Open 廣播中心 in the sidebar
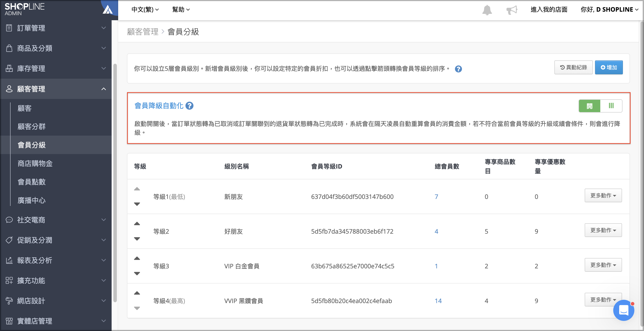The width and height of the screenshot is (644, 331). tap(31, 200)
